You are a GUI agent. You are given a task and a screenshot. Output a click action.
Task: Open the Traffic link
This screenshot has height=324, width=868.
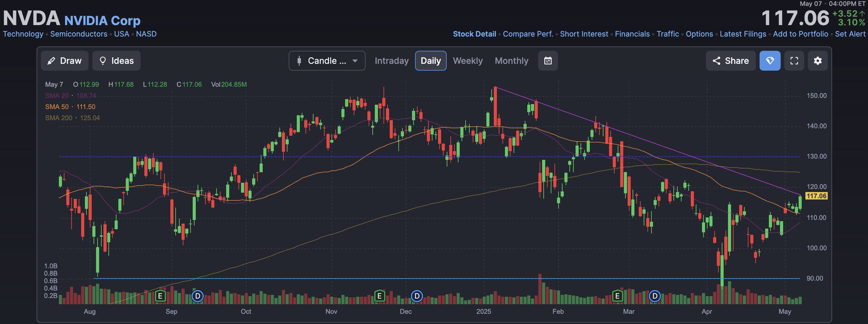(x=668, y=34)
